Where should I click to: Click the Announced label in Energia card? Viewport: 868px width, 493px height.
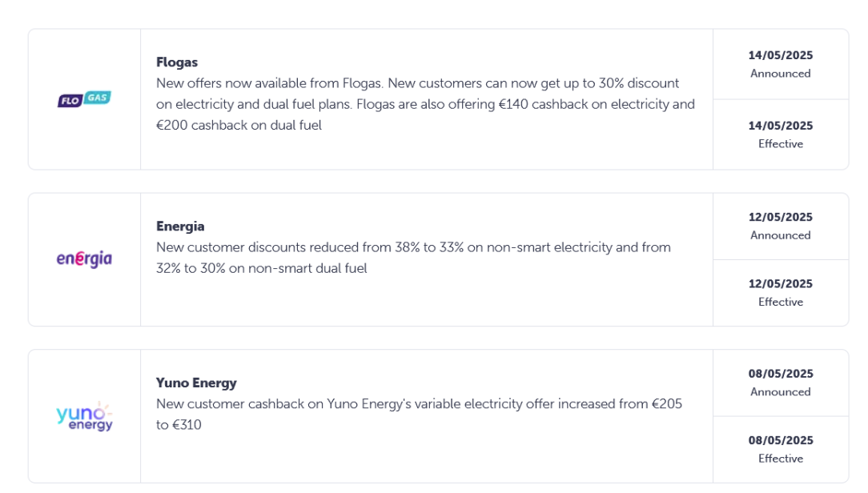click(781, 235)
